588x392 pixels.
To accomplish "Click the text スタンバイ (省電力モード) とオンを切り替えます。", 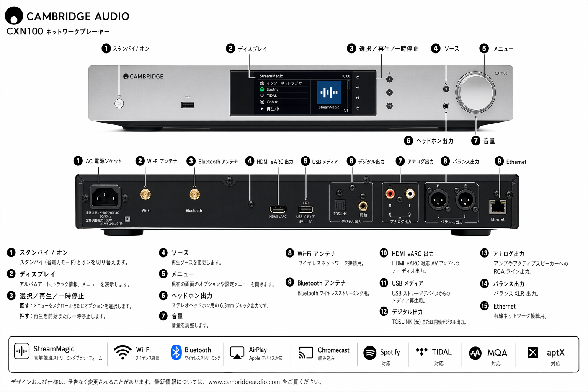I will click(74, 262).
